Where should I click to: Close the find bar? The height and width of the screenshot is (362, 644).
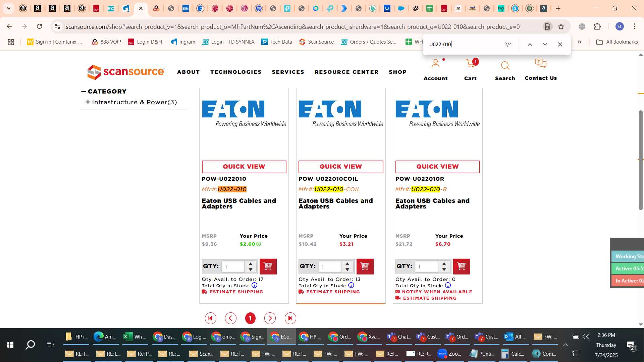560,44
